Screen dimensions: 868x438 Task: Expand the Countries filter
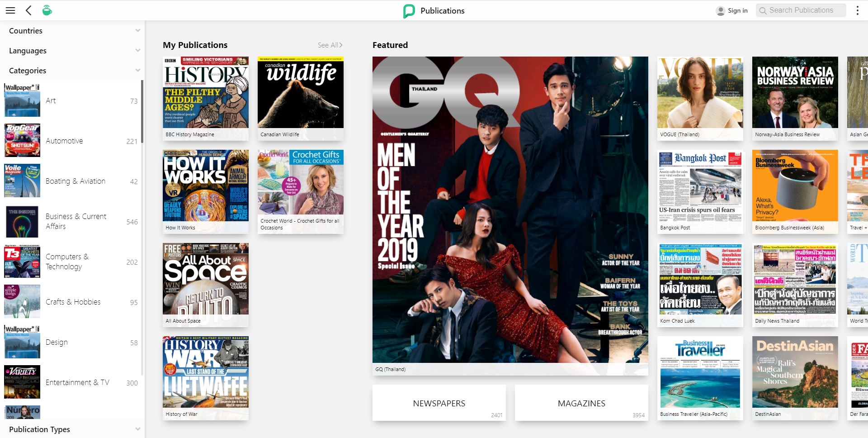tap(72, 31)
